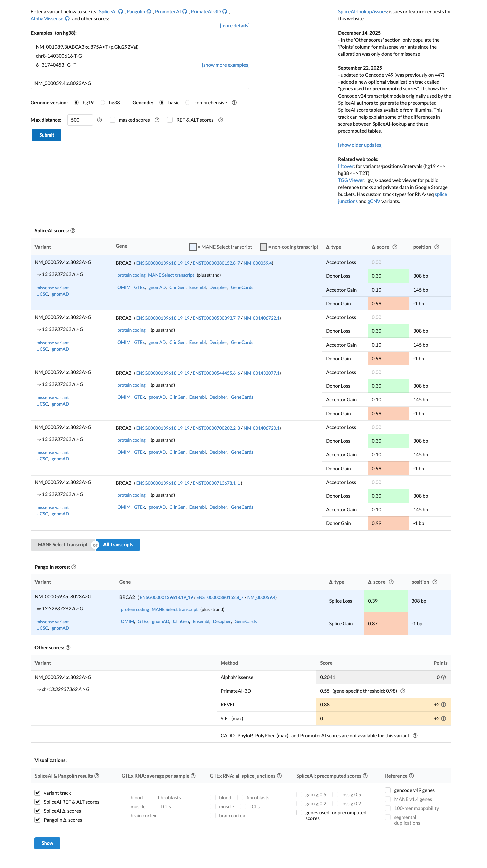Select example chr8-140300616-T-G

59,56
